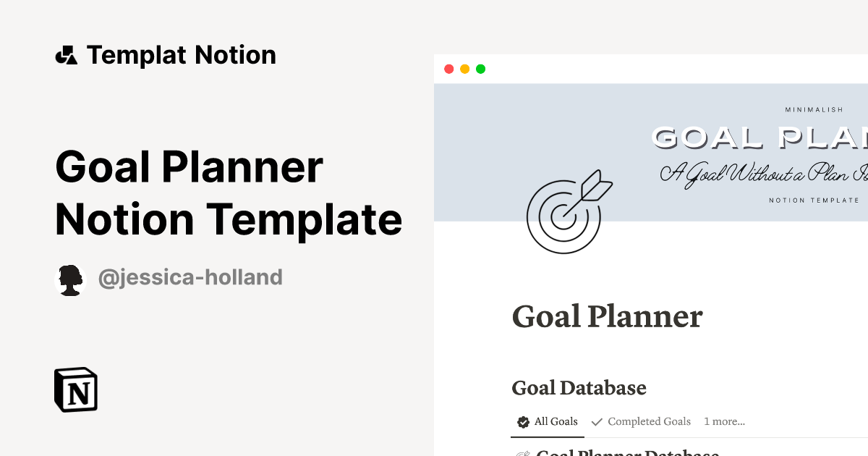This screenshot has height=456, width=868.
Task: Switch to the All Goals tab
Action: 555,421
